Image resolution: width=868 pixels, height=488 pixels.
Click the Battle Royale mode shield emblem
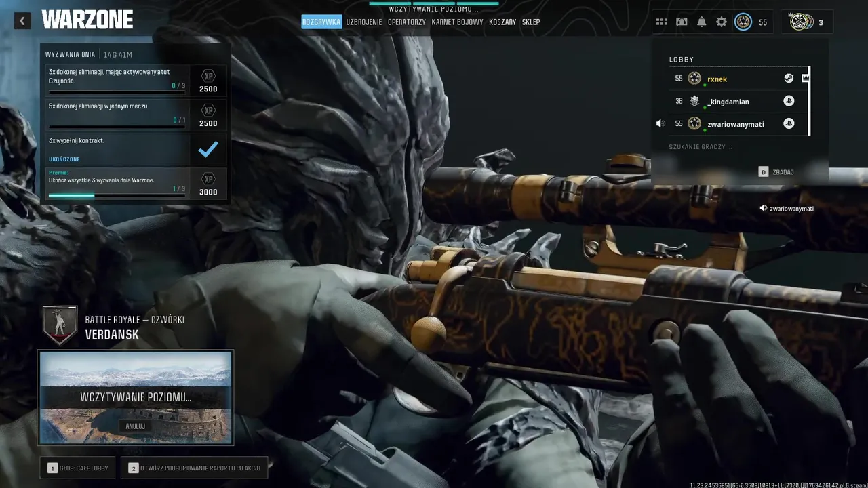tap(60, 325)
